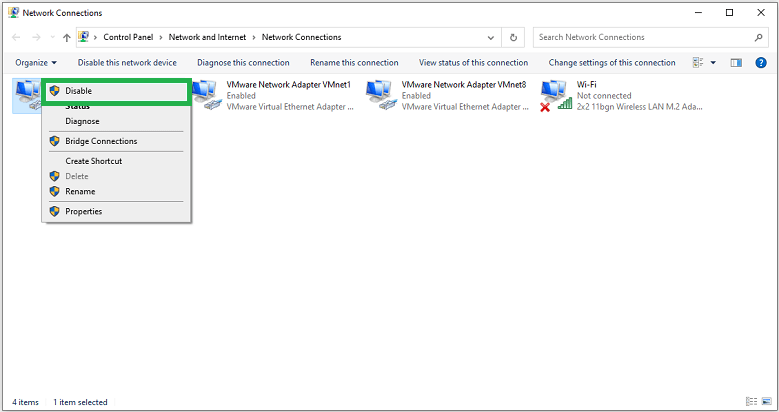The height and width of the screenshot is (412, 779).
Task: Click the search magnifier icon
Action: [x=758, y=37]
